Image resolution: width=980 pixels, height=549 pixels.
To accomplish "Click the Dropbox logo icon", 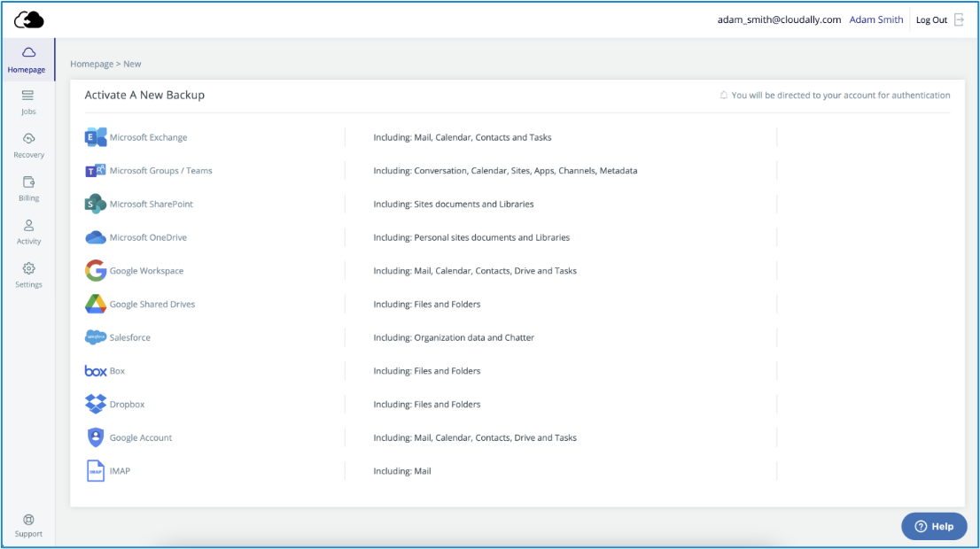I will point(96,404).
